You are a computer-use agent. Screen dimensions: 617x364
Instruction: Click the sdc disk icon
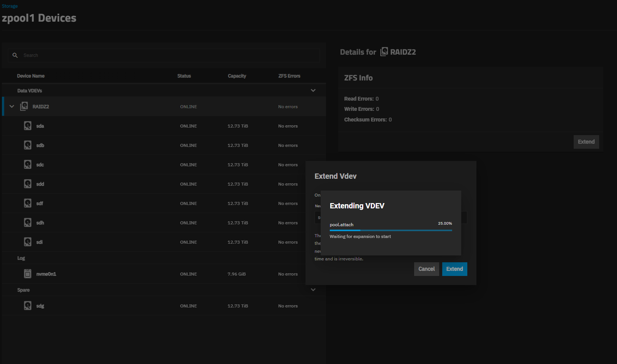(28, 164)
